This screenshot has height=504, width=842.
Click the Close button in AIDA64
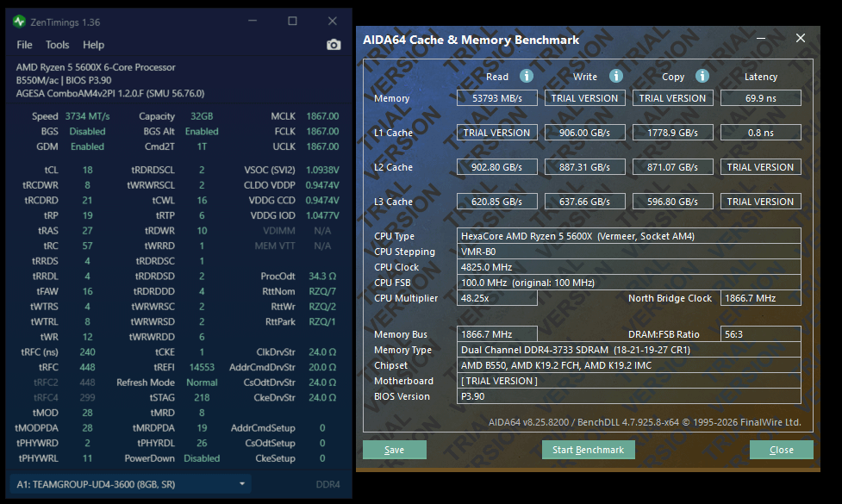(x=782, y=450)
